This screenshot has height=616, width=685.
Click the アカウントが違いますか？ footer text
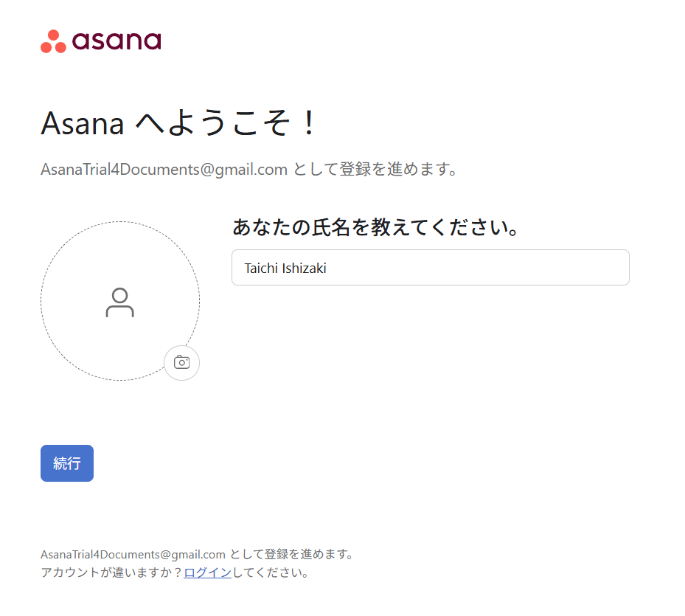[112, 572]
